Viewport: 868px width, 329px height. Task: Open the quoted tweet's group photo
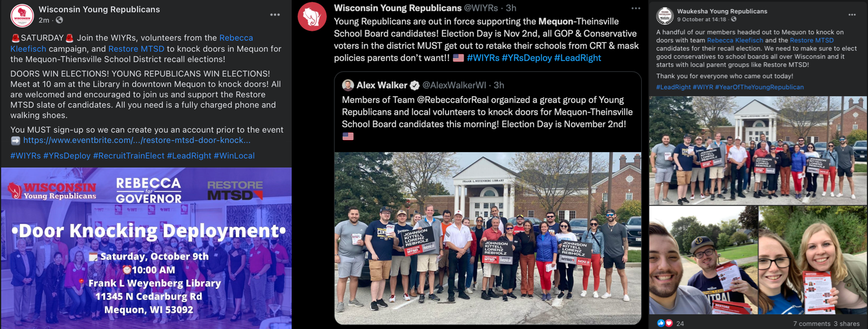click(x=488, y=238)
